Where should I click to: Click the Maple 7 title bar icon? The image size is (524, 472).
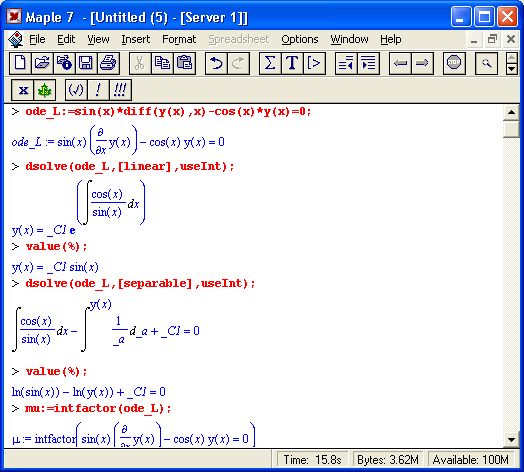point(14,16)
